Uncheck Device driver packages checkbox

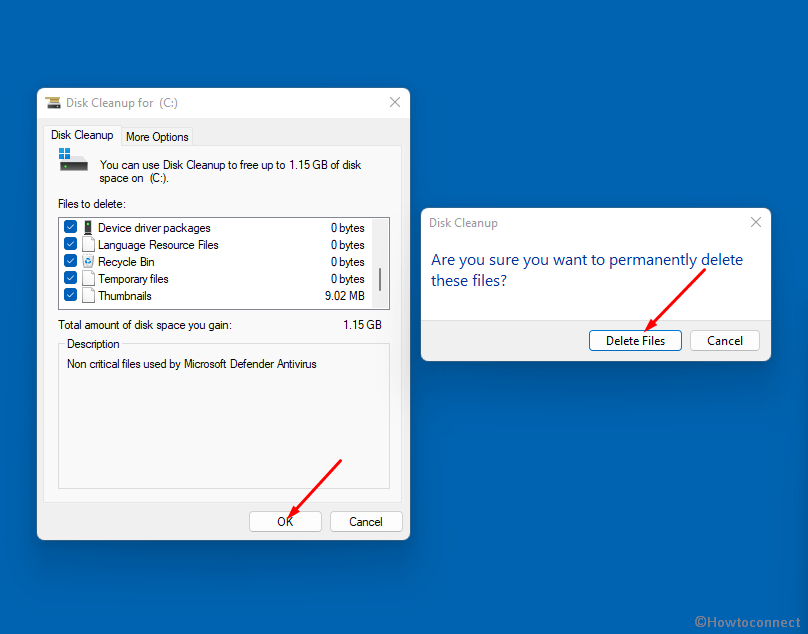point(71,227)
